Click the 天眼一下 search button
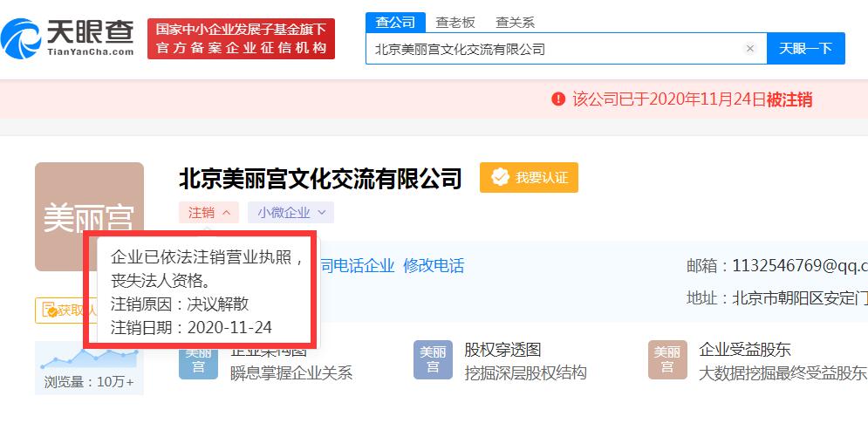This screenshot has height=430, width=868. tap(805, 49)
